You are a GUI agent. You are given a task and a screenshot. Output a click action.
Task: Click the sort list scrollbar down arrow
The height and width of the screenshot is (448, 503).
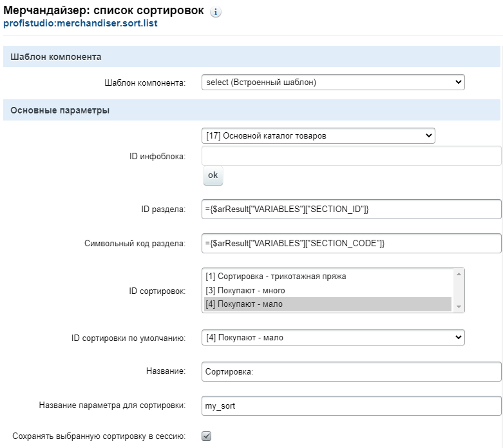[x=459, y=307]
